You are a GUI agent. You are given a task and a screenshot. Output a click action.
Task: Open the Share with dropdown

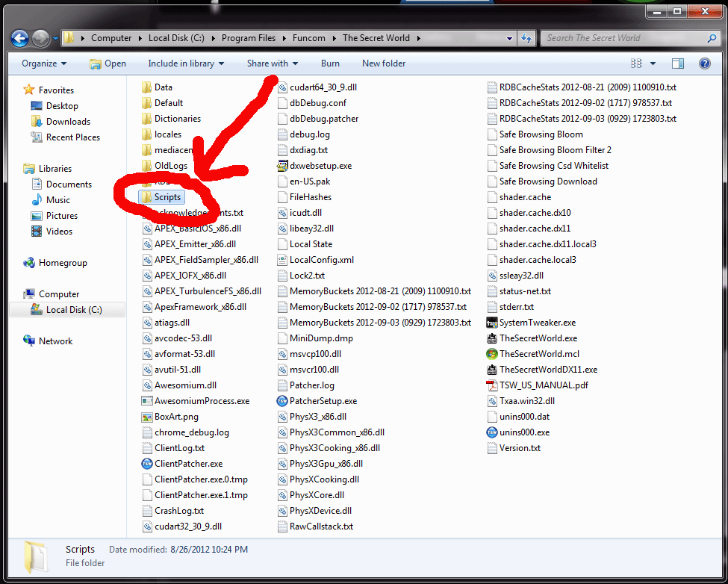[272, 63]
